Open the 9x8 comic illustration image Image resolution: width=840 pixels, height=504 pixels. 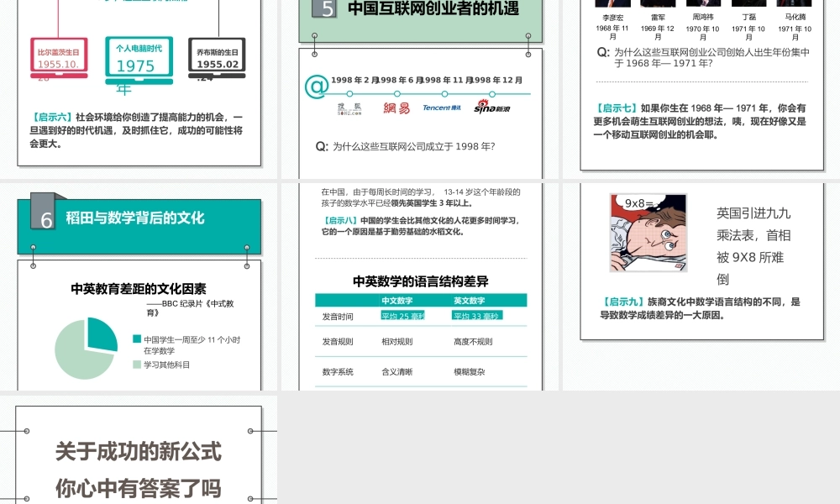(648, 233)
